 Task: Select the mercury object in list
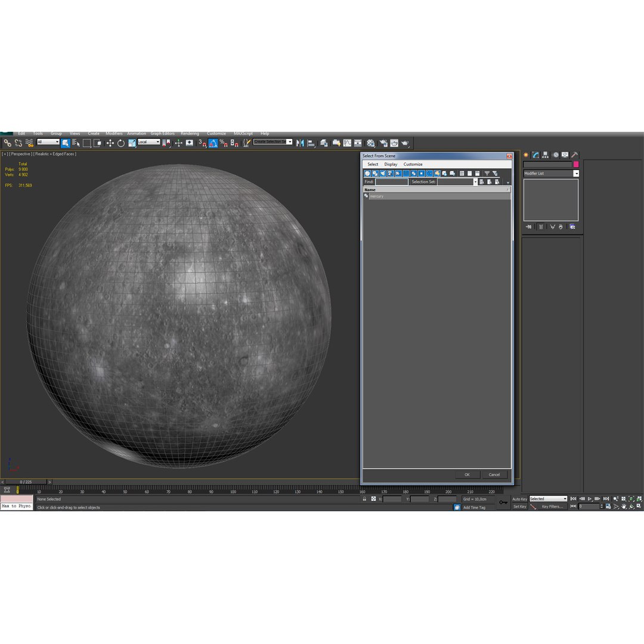point(437,196)
